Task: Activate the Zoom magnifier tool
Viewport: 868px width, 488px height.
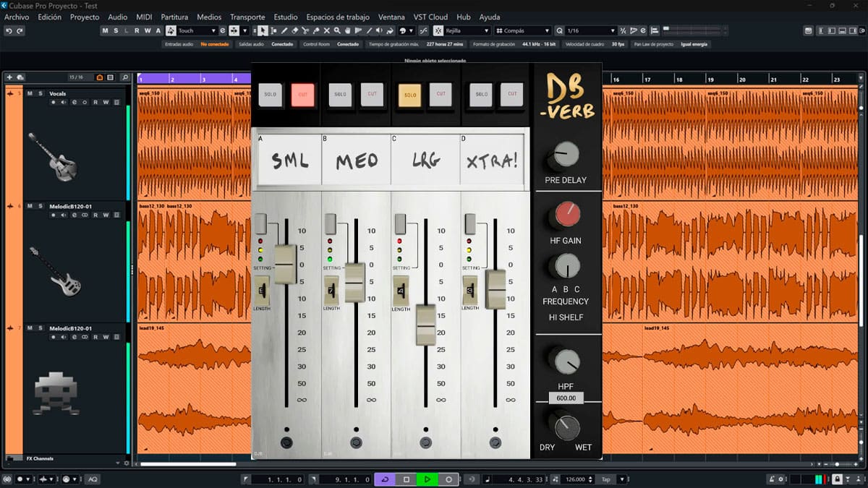Action: [x=338, y=31]
